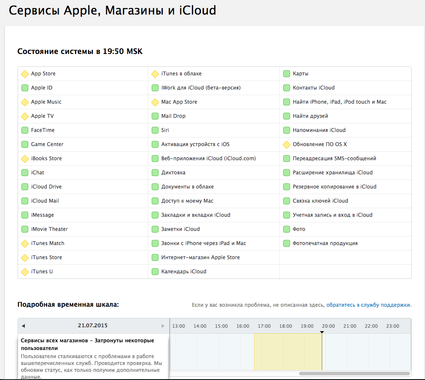The width and height of the screenshot is (425, 380).
Task: Click the yellow diamond beside iTunes Match
Action: (x=25, y=243)
